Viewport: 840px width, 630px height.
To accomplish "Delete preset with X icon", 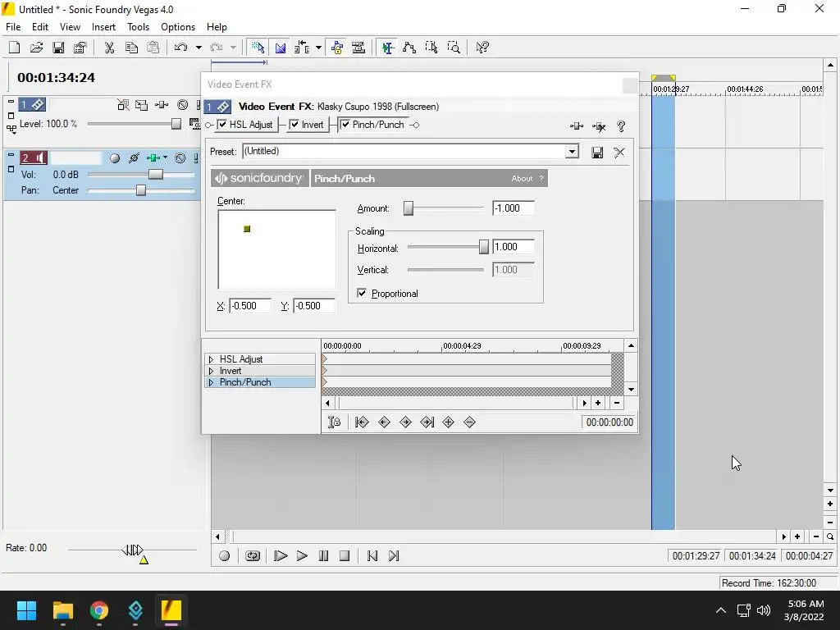I will pyautogui.click(x=619, y=153).
